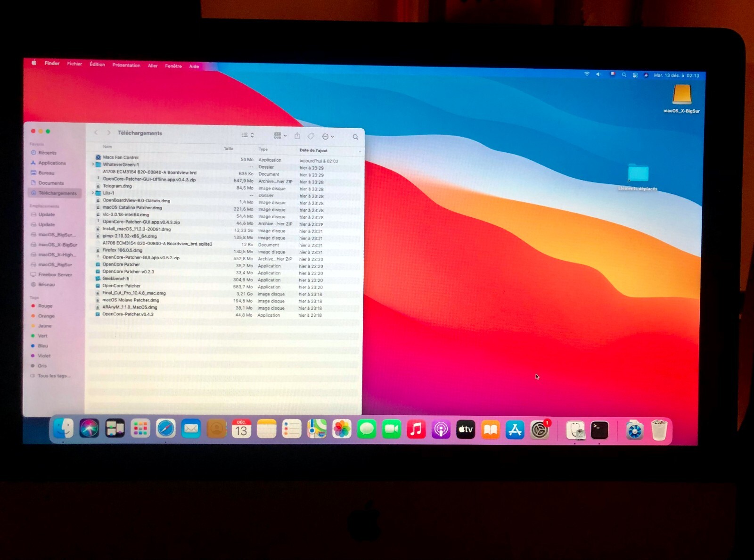The height and width of the screenshot is (560, 754).
Task: Launch Safari from the Dock
Action: [x=166, y=429]
